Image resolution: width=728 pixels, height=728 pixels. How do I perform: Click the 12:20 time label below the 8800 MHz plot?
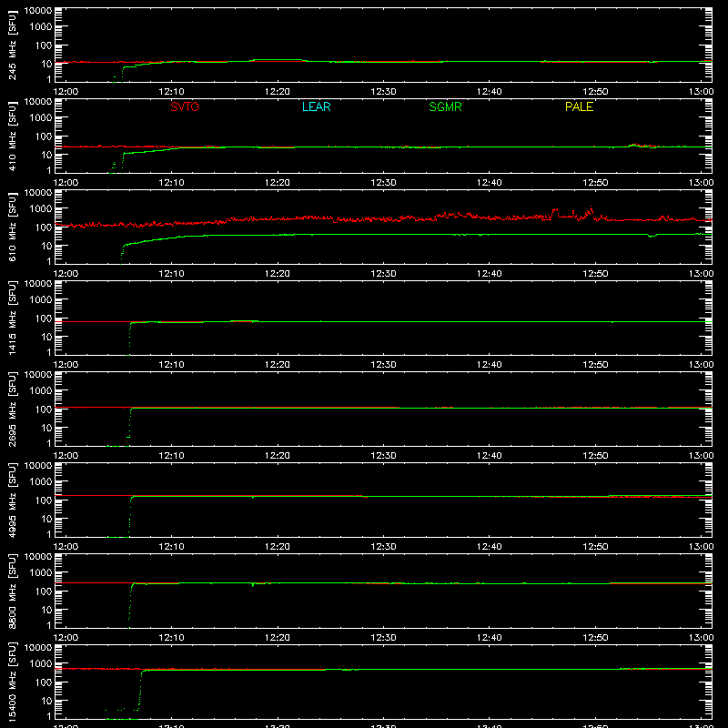pos(278,638)
